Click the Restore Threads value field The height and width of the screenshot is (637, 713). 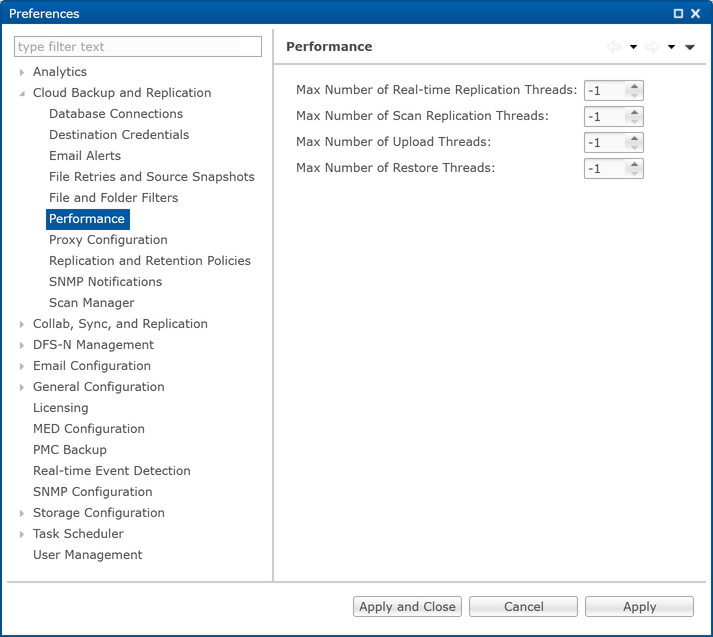(x=605, y=169)
